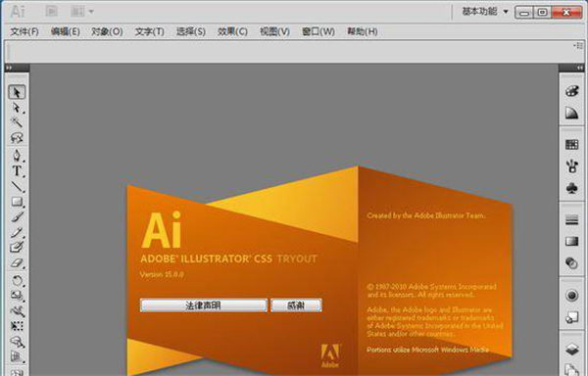588x376 pixels.
Task: Close the Illustrator window
Action: [x=566, y=13]
